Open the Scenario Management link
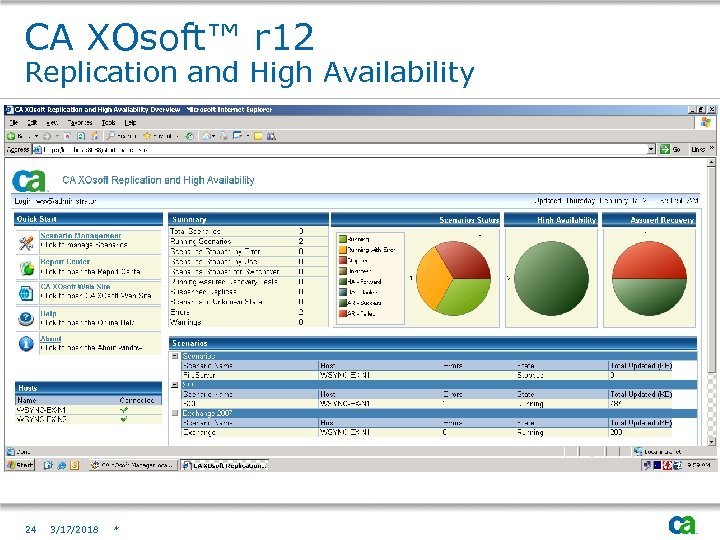Screen dimensions: 720x540 pos(80,236)
